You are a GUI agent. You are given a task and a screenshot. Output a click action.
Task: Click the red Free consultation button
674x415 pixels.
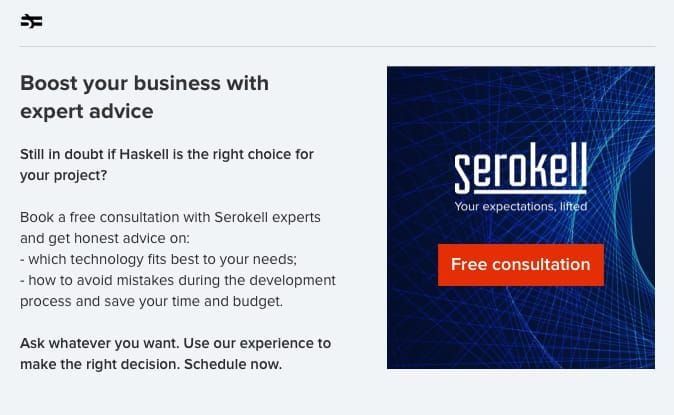pyautogui.click(x=521, y=264)
